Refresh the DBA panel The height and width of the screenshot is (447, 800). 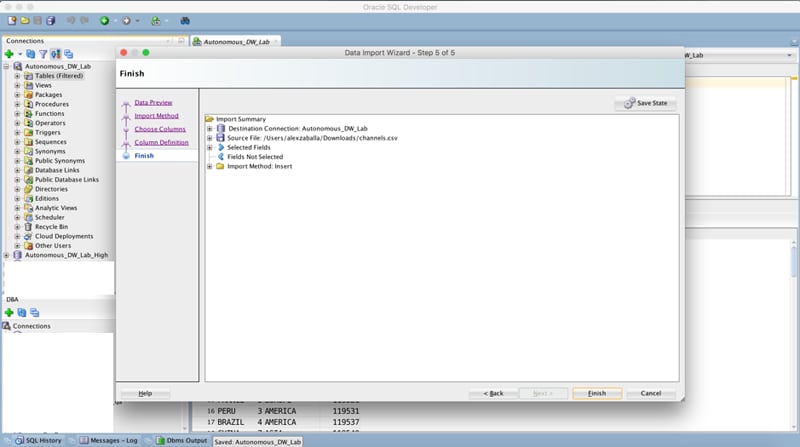(x=21, y=312)
